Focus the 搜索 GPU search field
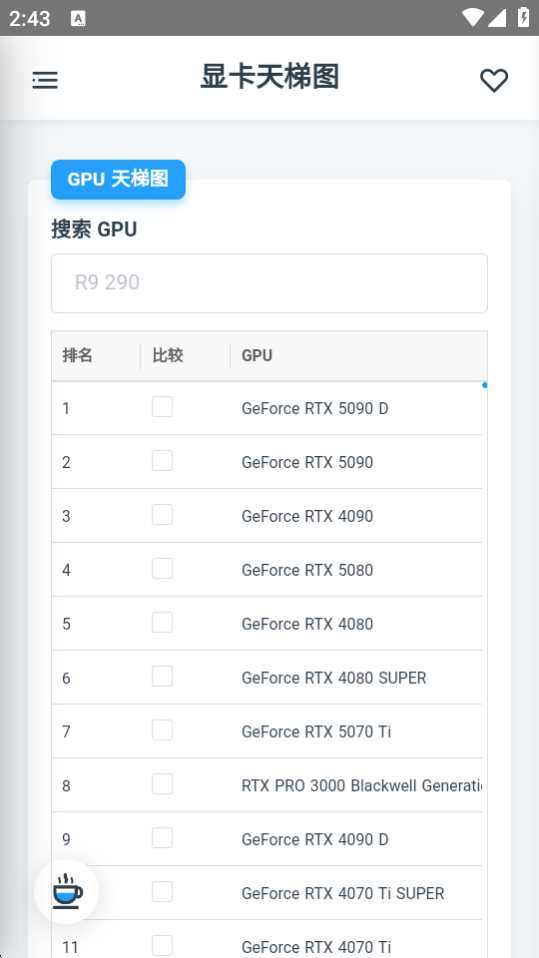Image resolution: width=539 pixels, height=958 pixels. tap(269, 283)
